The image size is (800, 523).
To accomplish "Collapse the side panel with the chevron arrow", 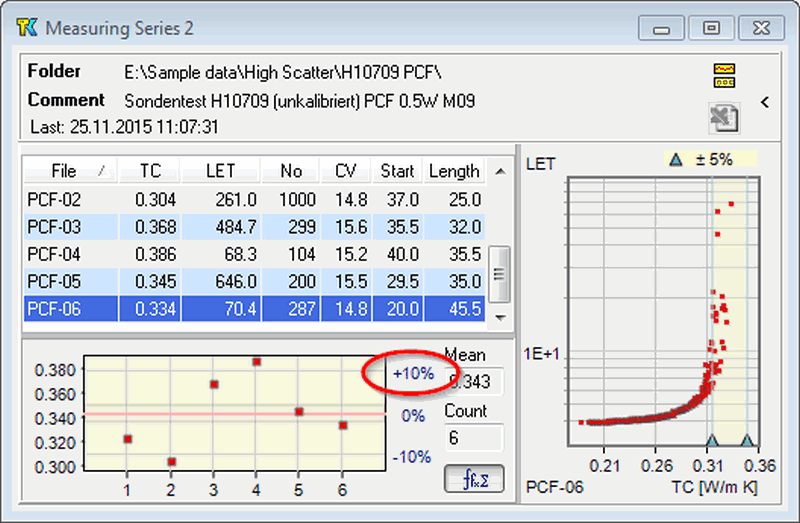I will [765, 102].
